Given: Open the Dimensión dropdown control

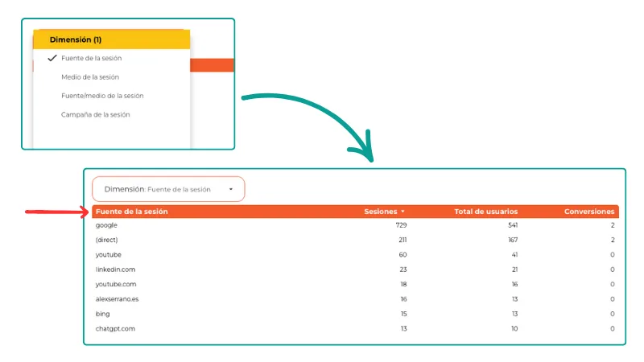Looking at the screenshot, I should coord(167,189).
